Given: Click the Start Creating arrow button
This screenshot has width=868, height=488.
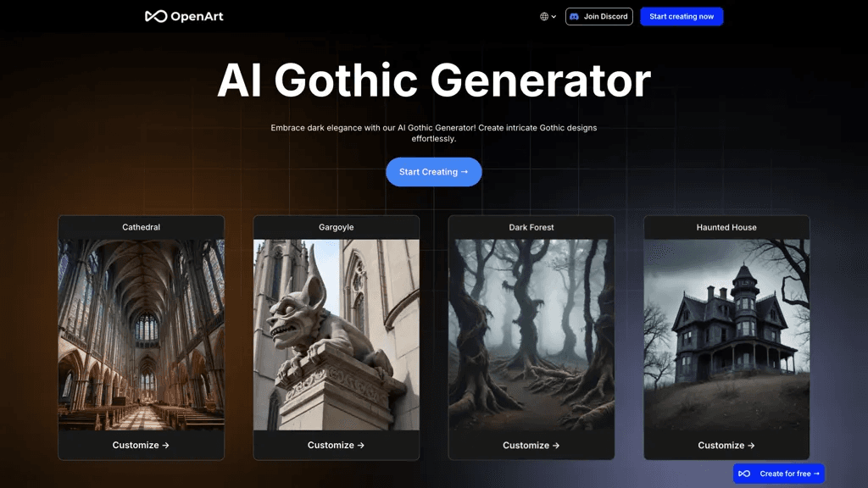Looking at the screenshot, I should pos(434,172).
